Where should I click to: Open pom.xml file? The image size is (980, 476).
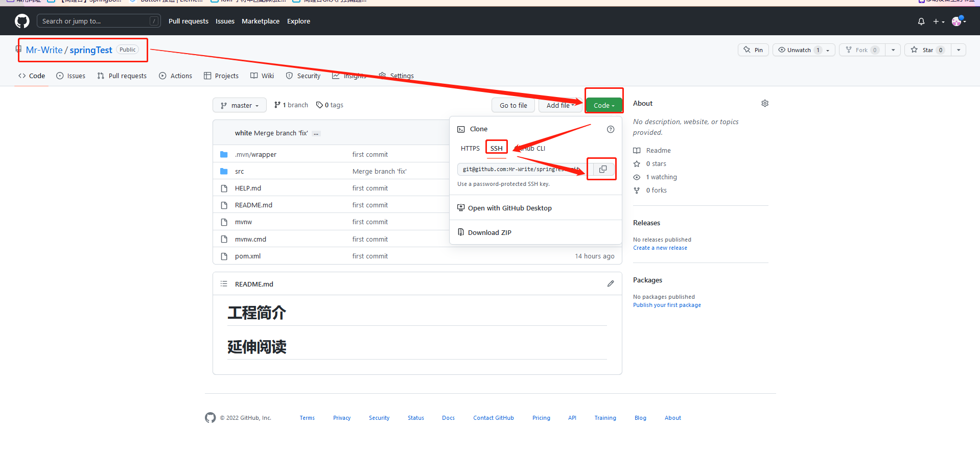pos(248,256)
